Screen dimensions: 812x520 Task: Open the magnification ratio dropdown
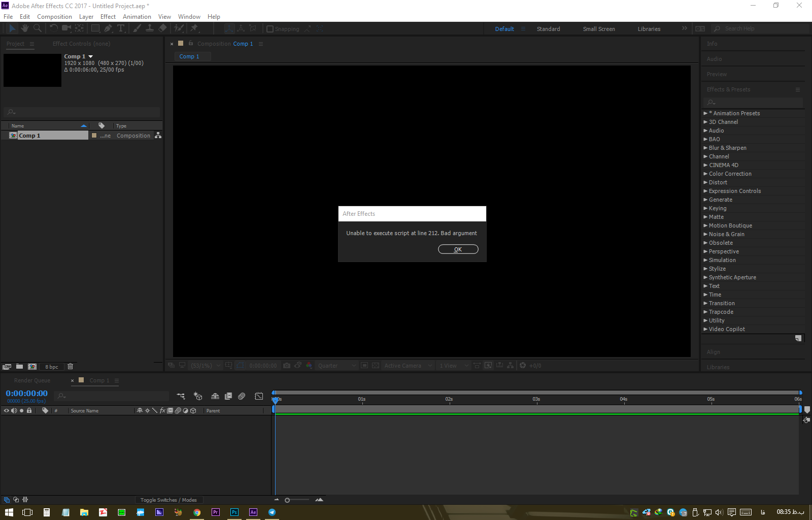[x=206, y=366]
